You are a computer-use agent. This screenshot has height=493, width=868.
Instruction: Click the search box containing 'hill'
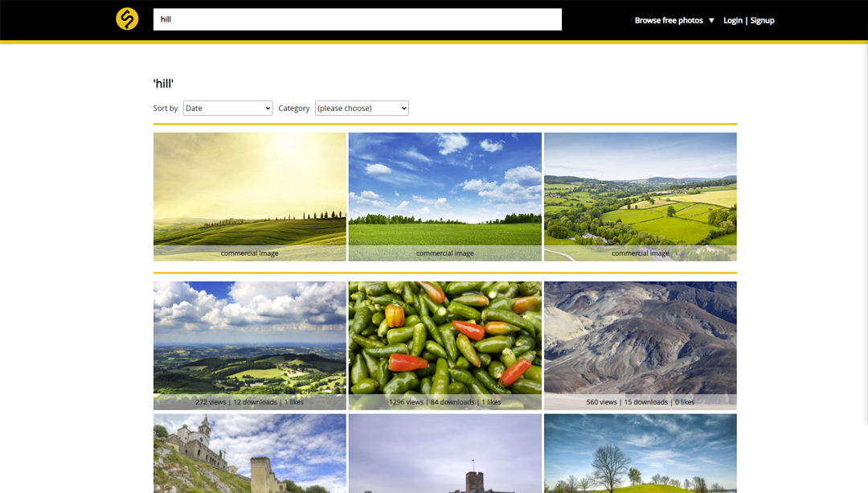(x=357, y=19)
